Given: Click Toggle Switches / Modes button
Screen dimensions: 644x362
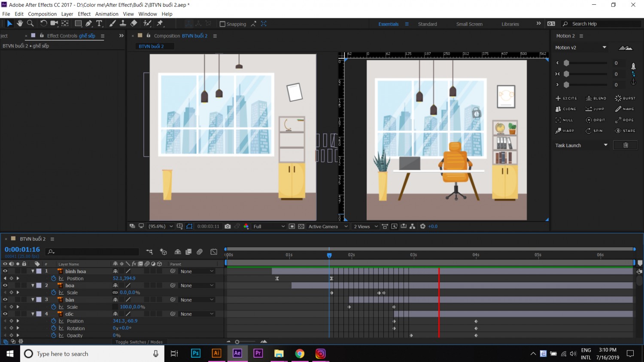Looking at the screenshot, I should [x=139, y=342].
